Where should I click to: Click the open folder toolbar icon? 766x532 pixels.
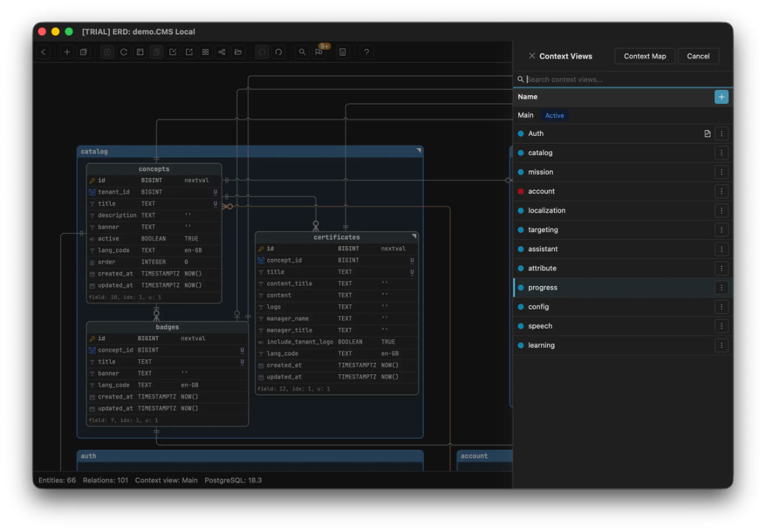click(x=238, y=52)
